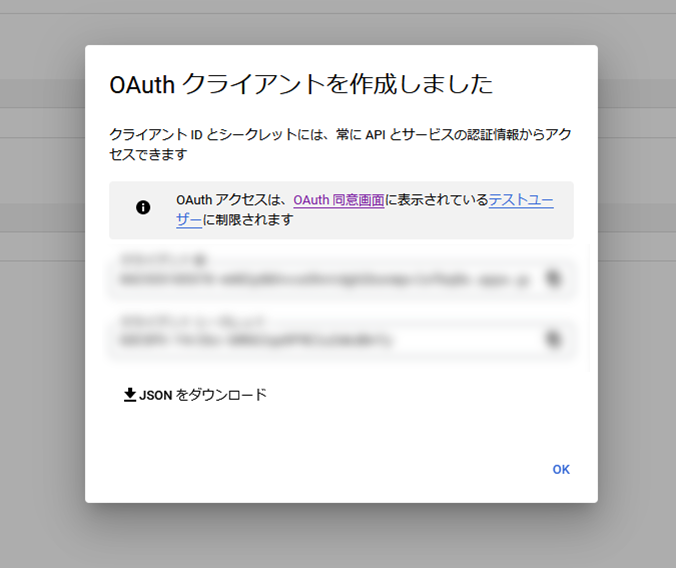Click the dialog title OAuth クライアントを作成しました
The width and height of the screenshot is (676, 568).
tap(301, 84)
